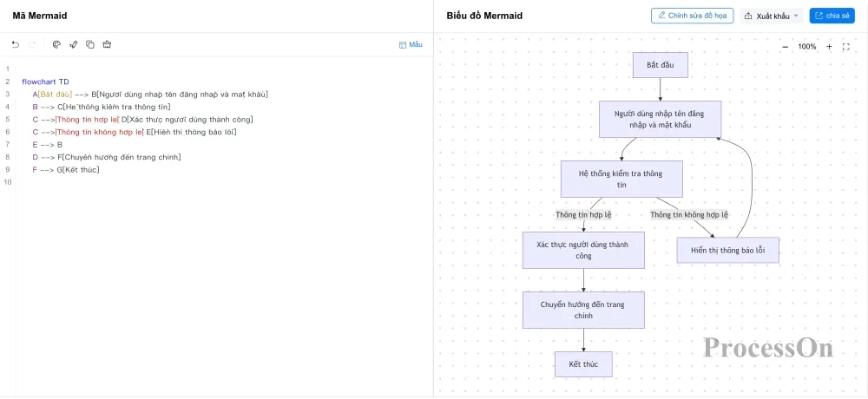Click the Thông tin hợp lệ edge label
Viewport: 868px width, 399px height.
pos(583,215)
